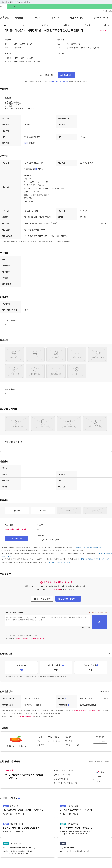Click the 로그인 link at top
Image resolution: width=112 pixels, height=868 pixels.
pyautogui.click(x=105, y=11)
